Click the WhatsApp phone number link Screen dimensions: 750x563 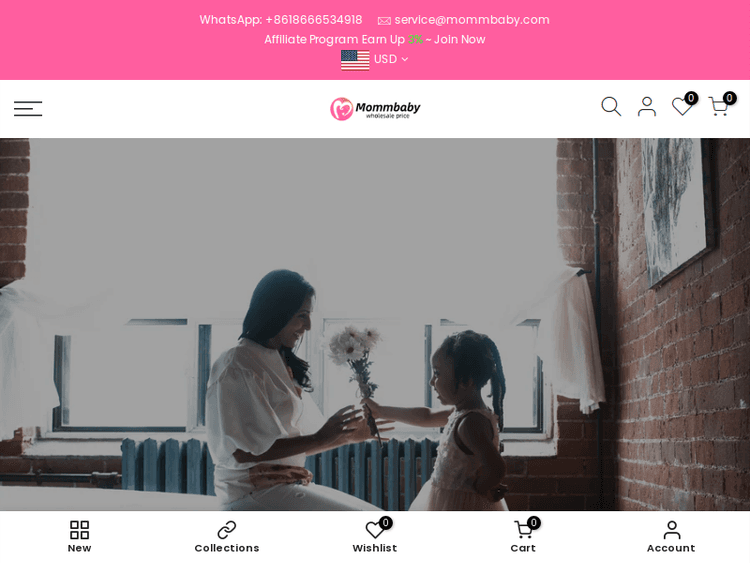281,20
